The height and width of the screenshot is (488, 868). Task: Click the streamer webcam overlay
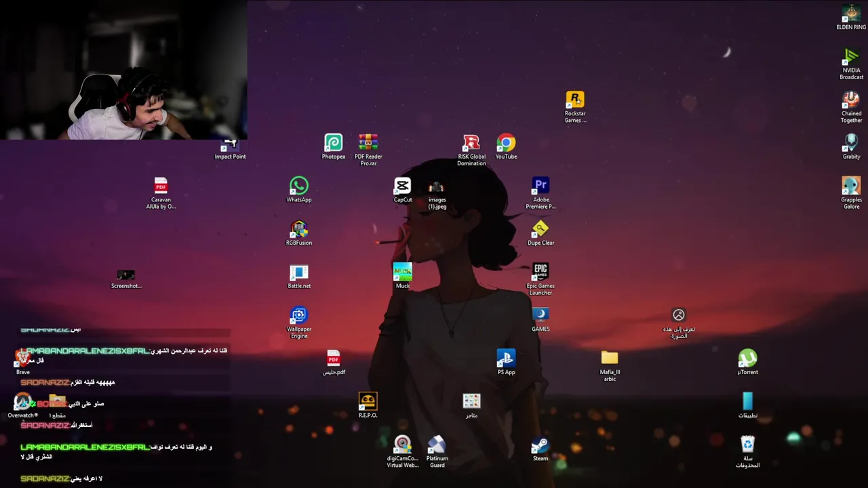click(123, 70)
